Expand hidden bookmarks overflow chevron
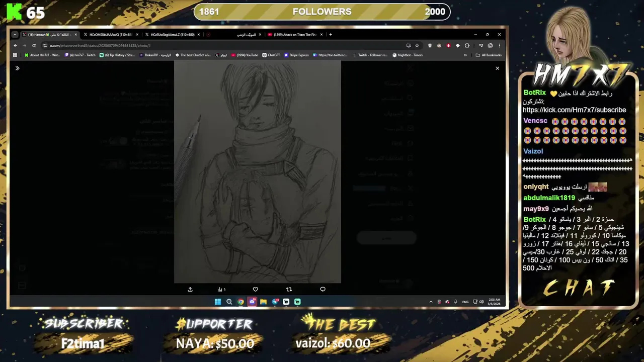 465,55
